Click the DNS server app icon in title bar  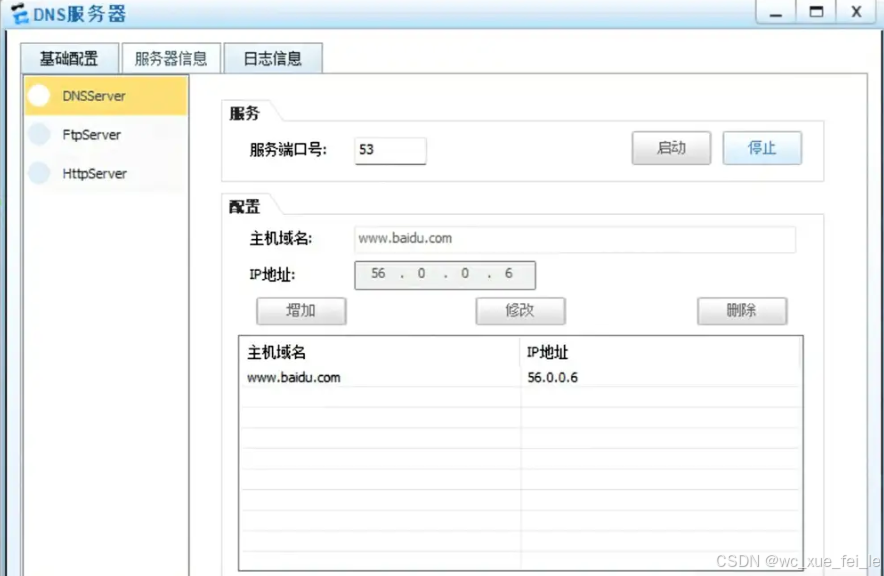(19, 14)
